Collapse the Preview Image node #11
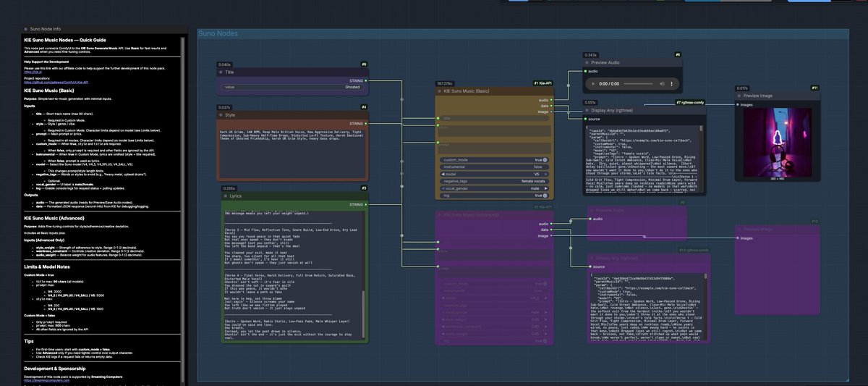 739,96
